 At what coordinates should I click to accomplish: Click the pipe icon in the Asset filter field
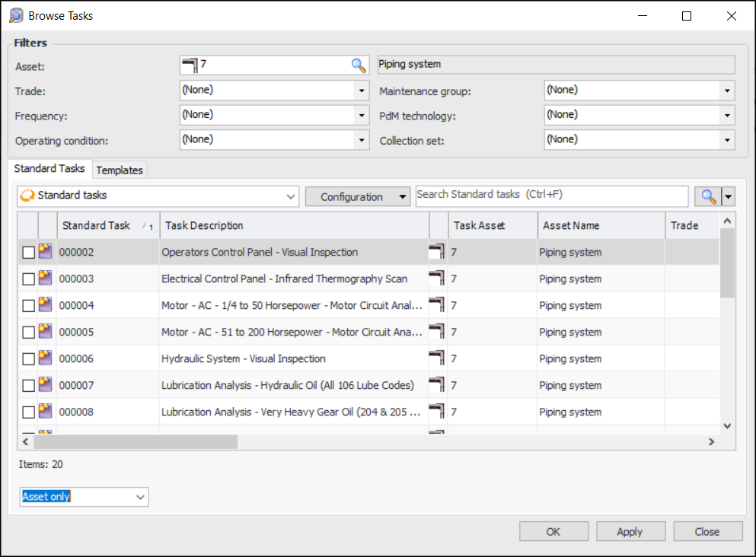click(x=190, y=65)
